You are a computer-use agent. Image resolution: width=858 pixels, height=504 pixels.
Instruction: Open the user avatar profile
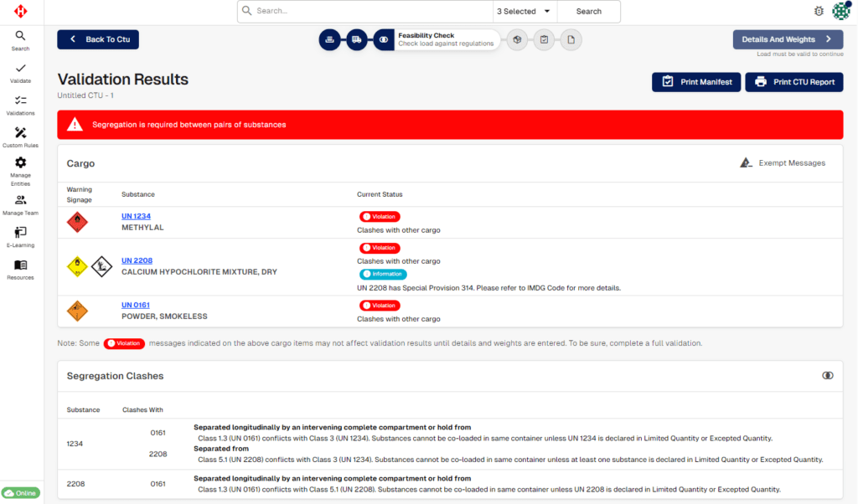[840, 11]
